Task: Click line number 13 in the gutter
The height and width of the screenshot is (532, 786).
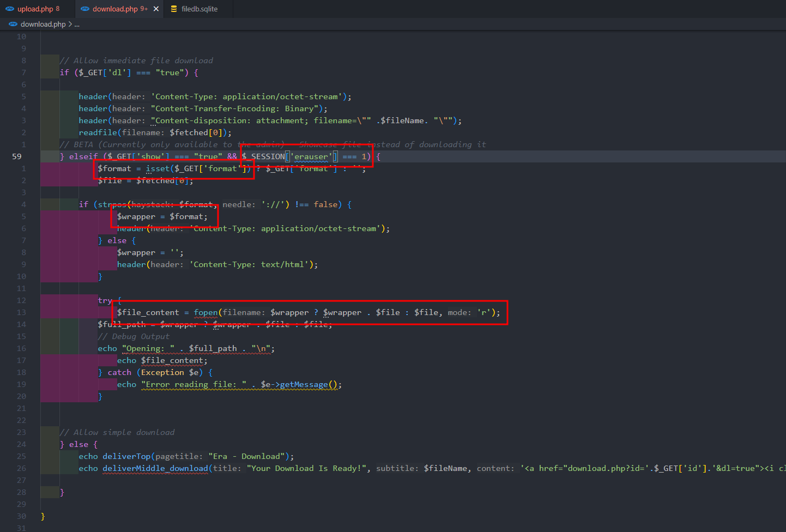Action: tap(21, 312)
